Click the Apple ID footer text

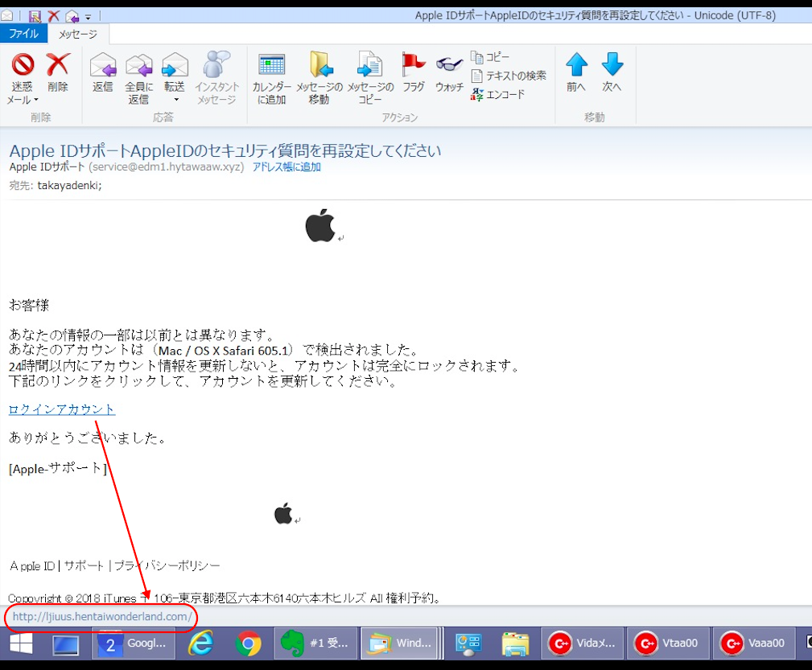click(x=32, y=566)
